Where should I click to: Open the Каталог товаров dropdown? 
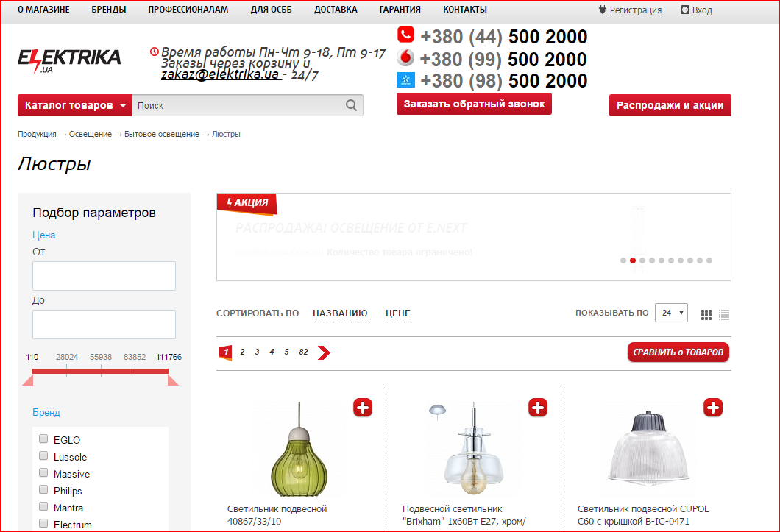[x=75, y=105]
